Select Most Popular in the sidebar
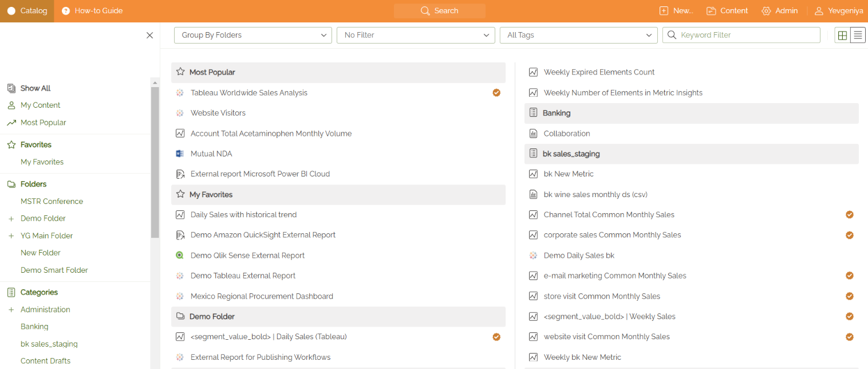 coord(44,123)
